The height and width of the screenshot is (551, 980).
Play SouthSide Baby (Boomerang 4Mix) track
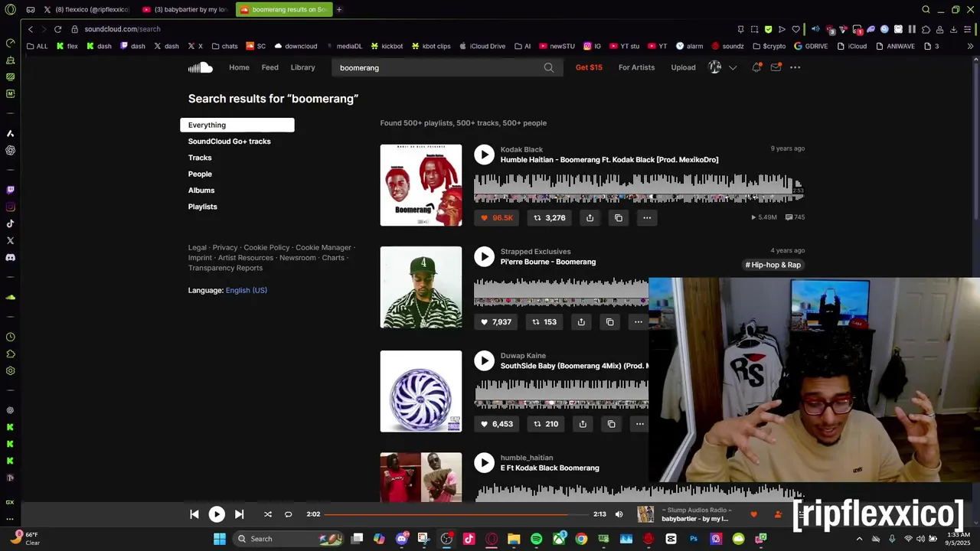click(484, 360)
